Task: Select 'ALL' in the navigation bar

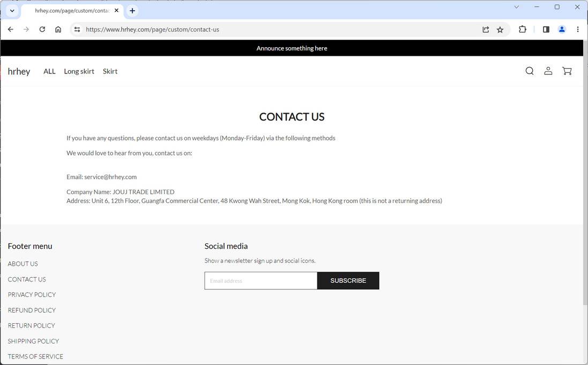Action: pos(49,71)
